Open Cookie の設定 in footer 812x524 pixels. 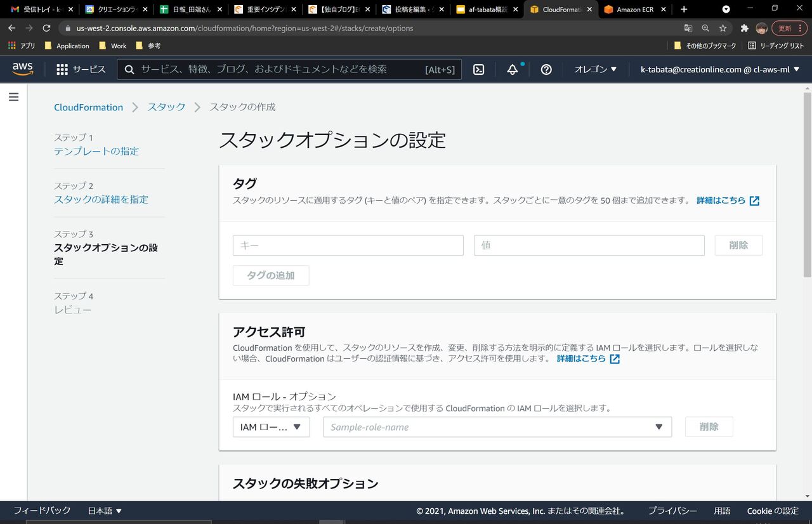[x=773, y=511]
